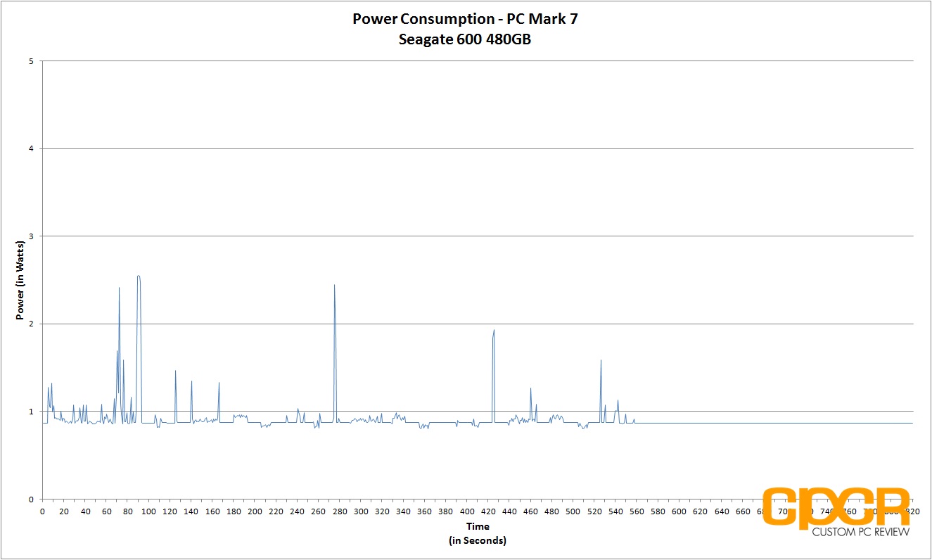Click the 0 label on the vertical axis

(31, 499)
